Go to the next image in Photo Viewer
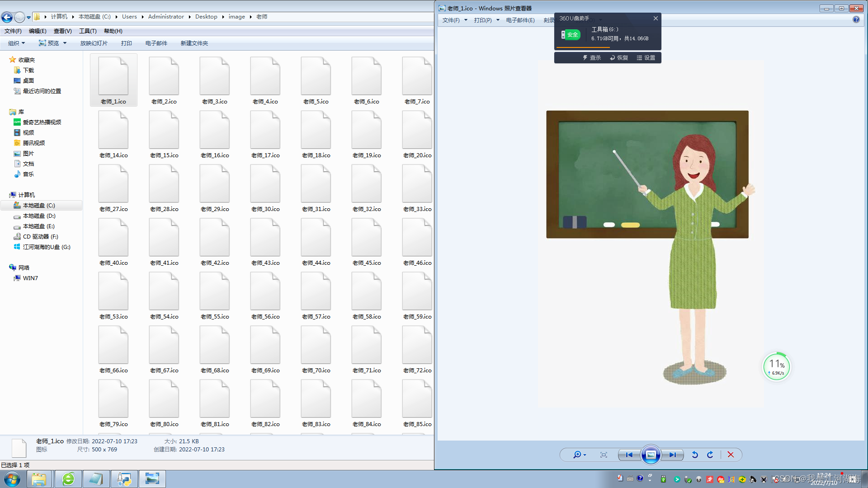The height and width of the screenshot is (488, 868). click(673, 455)
